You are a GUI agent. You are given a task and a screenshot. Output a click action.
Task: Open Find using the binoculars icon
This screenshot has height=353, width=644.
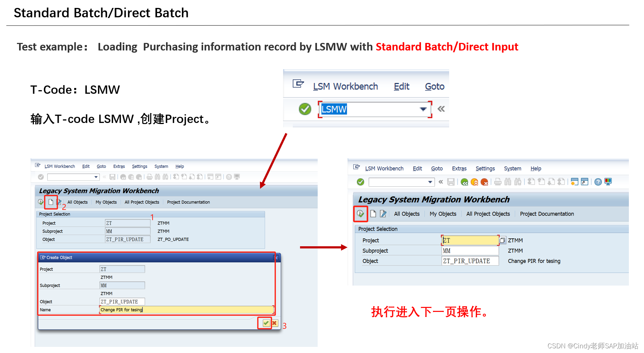click(508, 182)
